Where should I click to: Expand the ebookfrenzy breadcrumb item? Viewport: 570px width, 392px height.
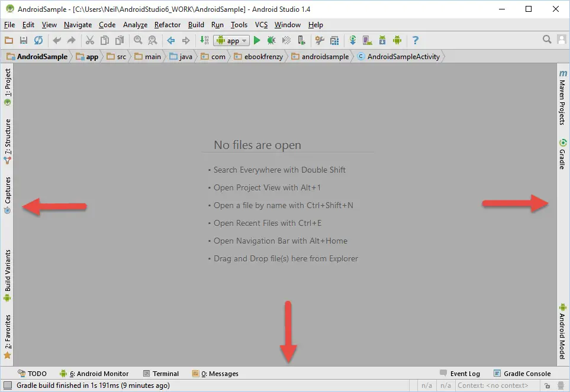click(x=259, y=57)
